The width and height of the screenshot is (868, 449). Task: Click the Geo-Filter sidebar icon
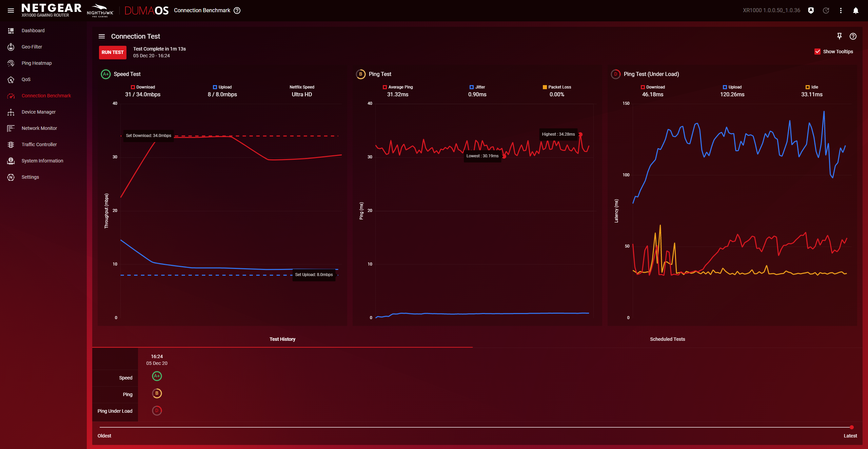pos(11,47)
